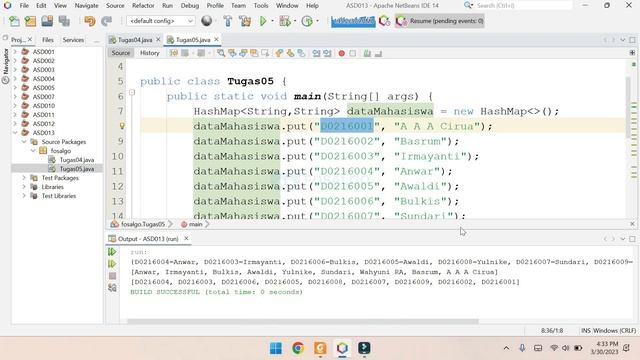Open the Debug menu

pos(190,6)
